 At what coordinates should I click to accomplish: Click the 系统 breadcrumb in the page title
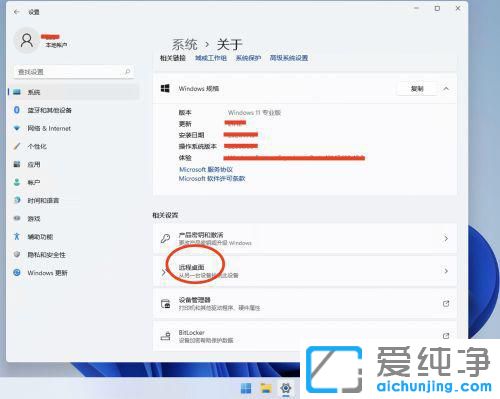pos(184,44)
